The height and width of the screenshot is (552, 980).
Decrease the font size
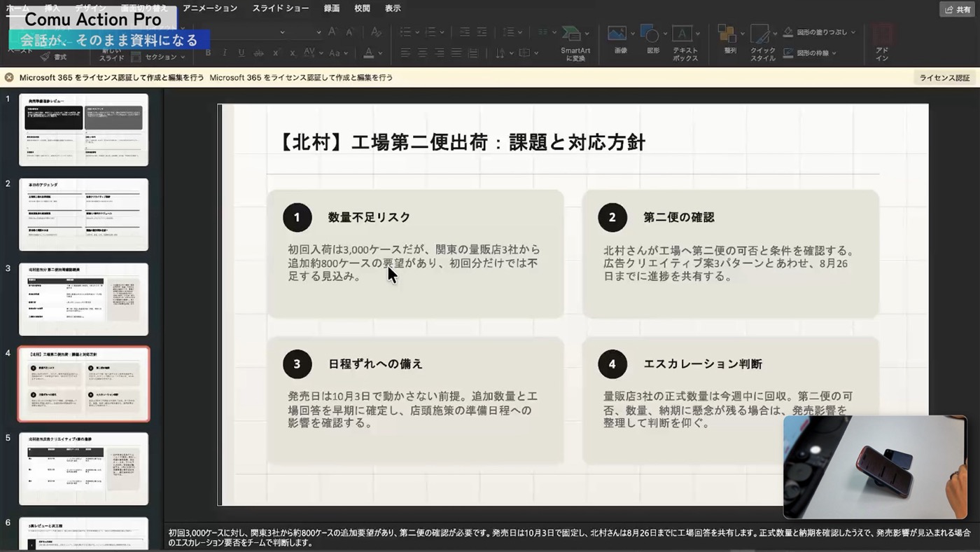point(349,32)
